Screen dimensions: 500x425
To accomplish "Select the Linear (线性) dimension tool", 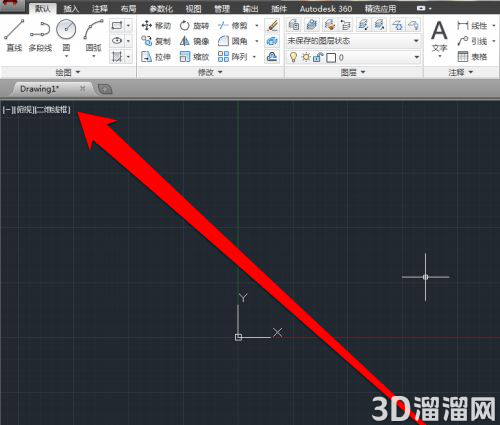I will coord(472,26).
